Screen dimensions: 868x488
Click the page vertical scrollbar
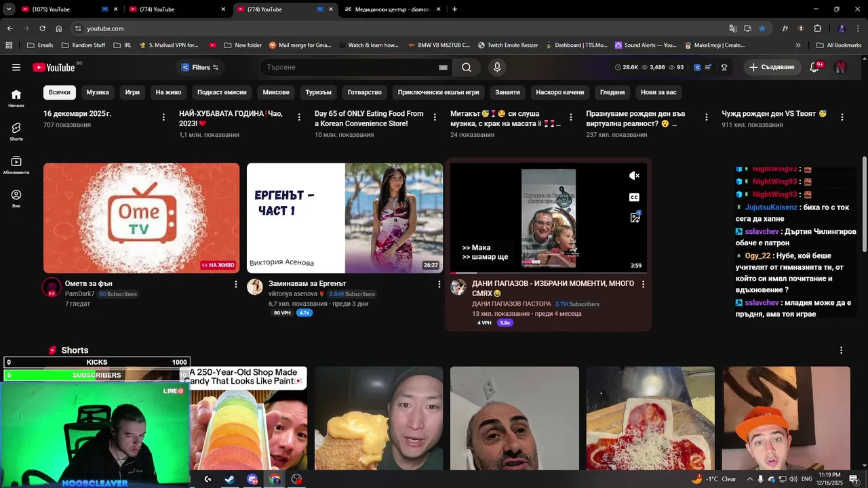coord(864,203)
